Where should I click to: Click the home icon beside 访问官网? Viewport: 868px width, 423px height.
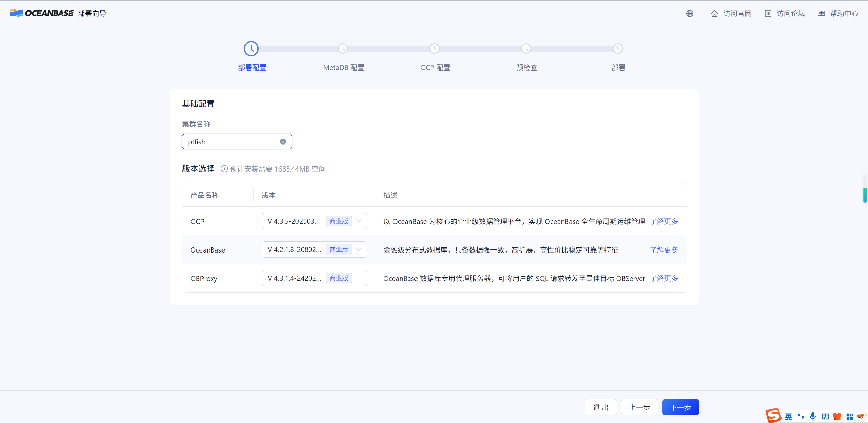tap(714, 14)
